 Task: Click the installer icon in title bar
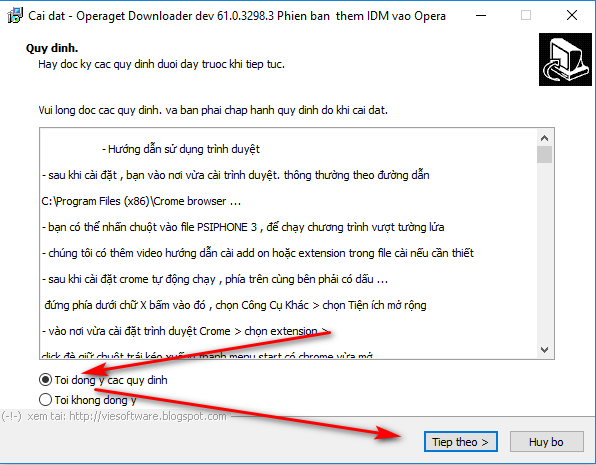15,16
